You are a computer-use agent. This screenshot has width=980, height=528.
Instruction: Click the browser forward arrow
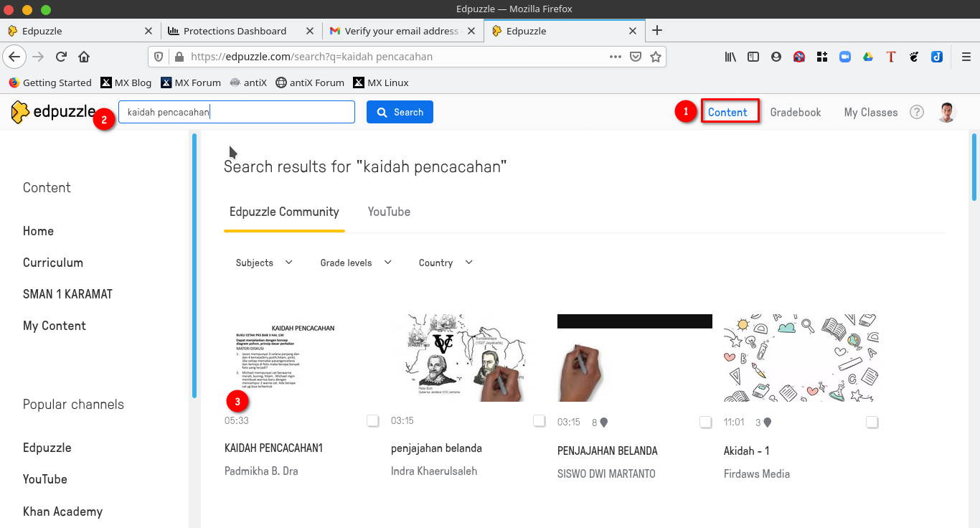tap(38, 57)
